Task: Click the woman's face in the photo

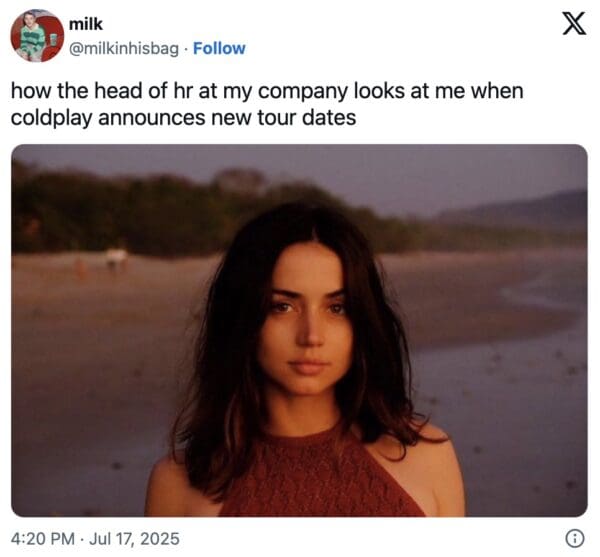Action: pyautogui.click(x=306, y=315)
